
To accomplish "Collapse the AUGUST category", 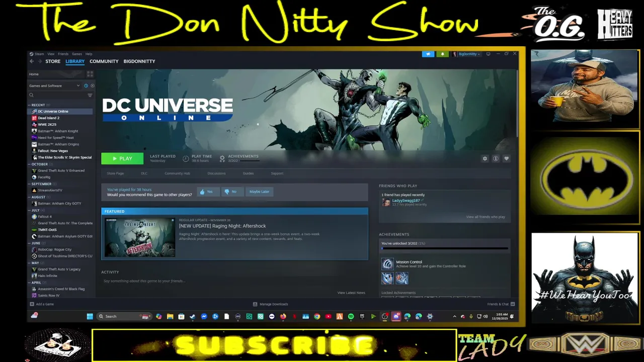I will [x=29, y=197].
